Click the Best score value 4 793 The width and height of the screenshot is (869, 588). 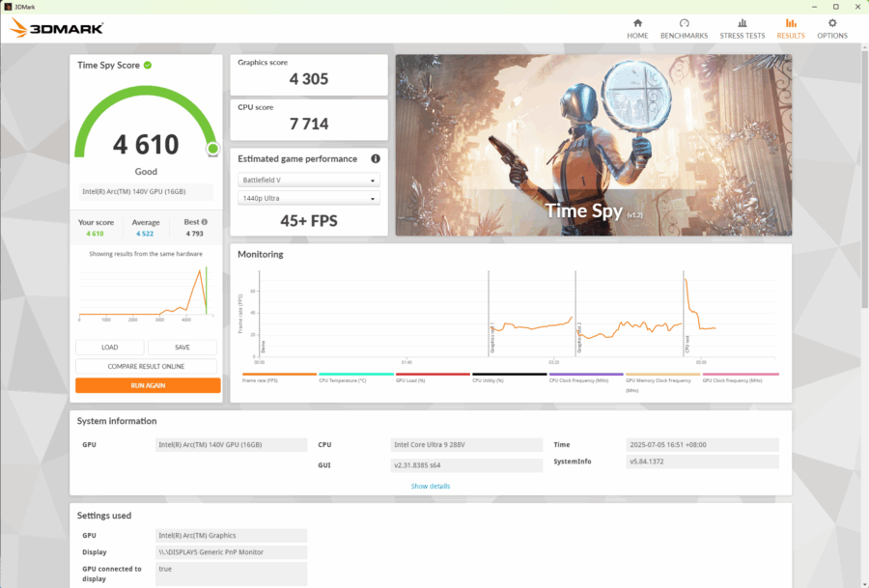[x=194, y=234]
